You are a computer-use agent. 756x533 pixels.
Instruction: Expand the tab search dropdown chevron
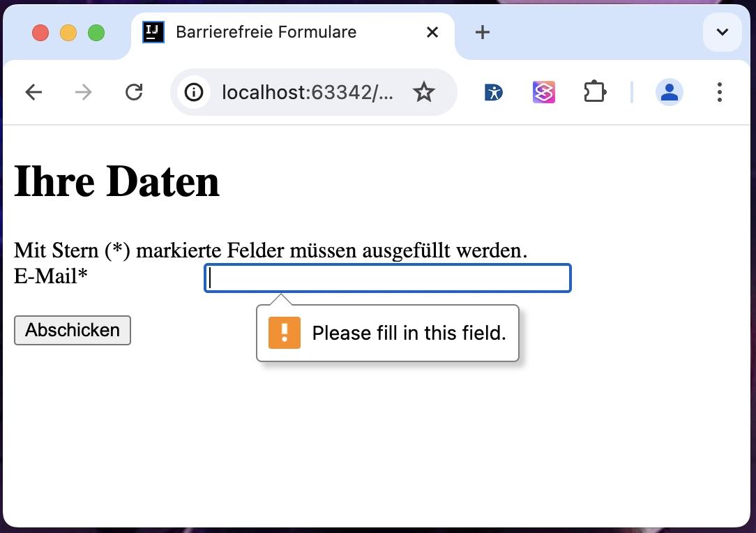[722, 32]
